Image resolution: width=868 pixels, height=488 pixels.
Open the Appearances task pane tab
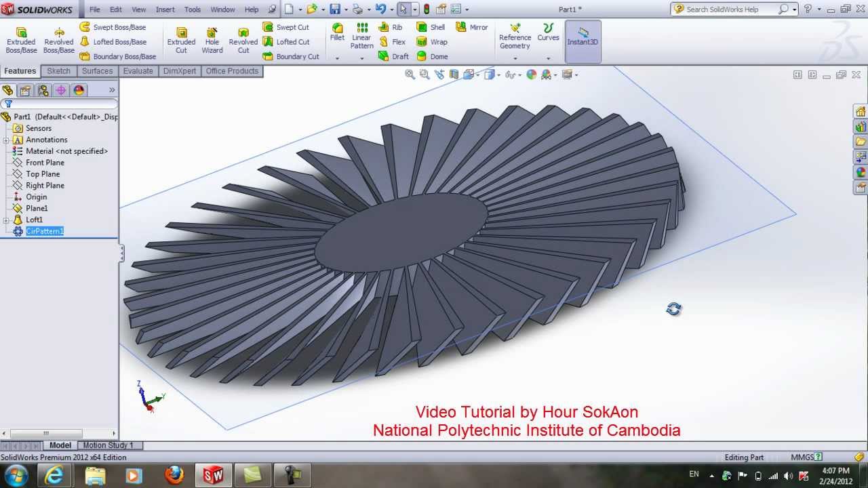(861, 173)
